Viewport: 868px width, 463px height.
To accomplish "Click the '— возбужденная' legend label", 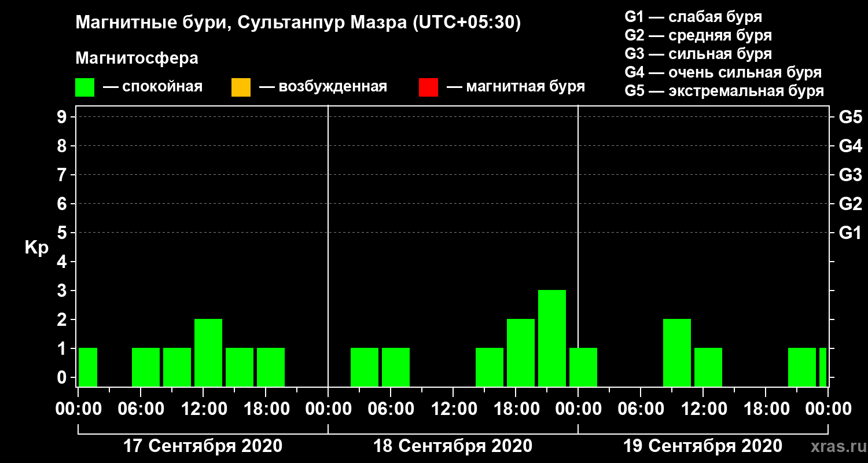I will pos(323,87).
